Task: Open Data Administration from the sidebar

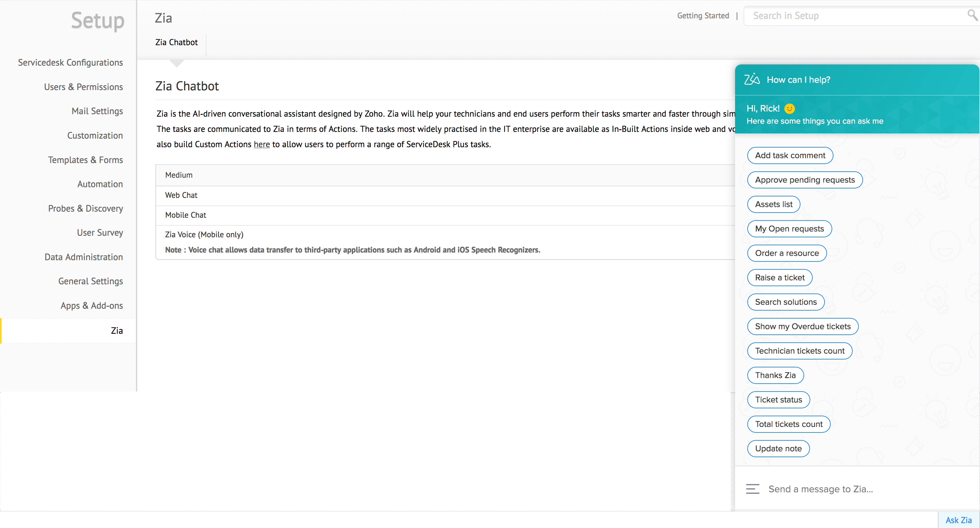Action: click(x=84, y=257)
